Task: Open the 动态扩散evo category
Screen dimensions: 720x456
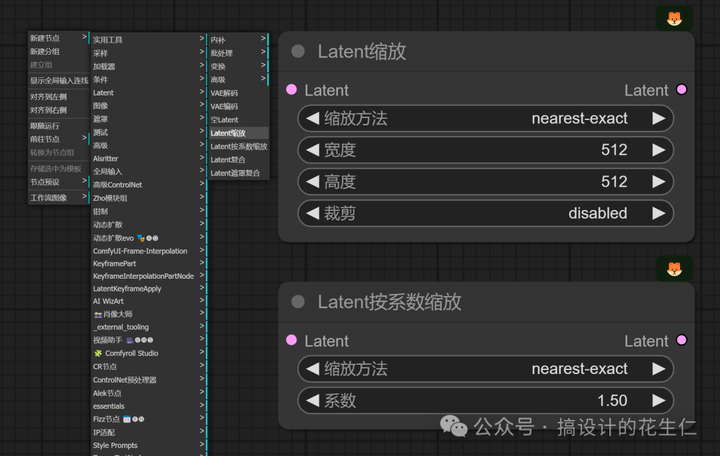Action: point(148,238)
